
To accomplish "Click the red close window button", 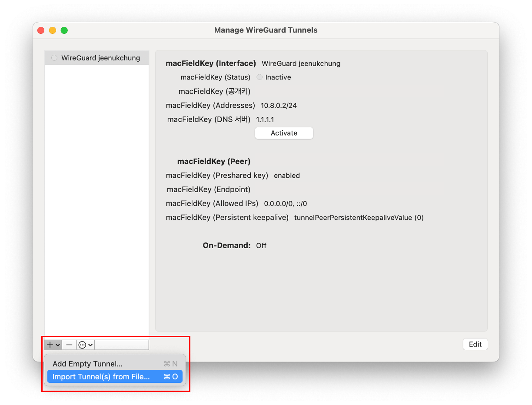I will coord(41,30).
